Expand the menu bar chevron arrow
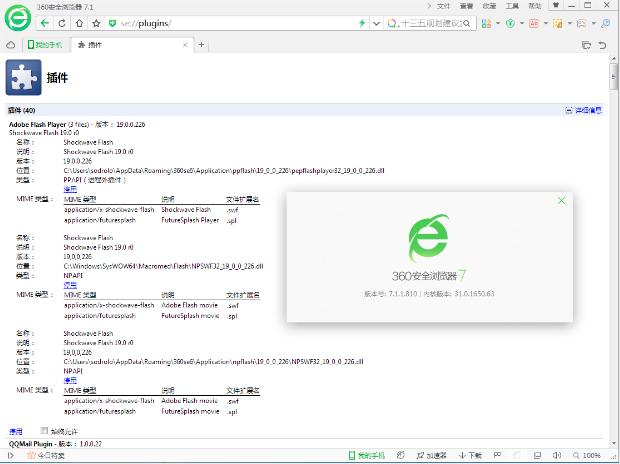620x464 pixels. tap(429, 6)
